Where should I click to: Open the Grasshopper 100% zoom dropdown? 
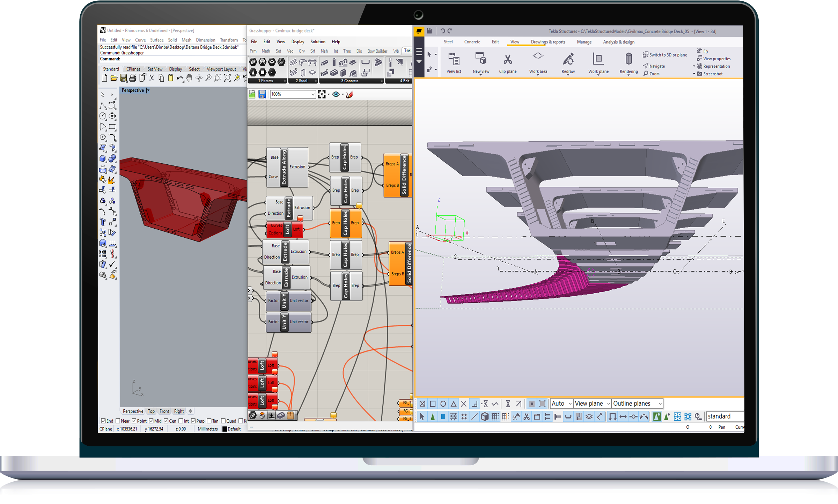[313, 94]
